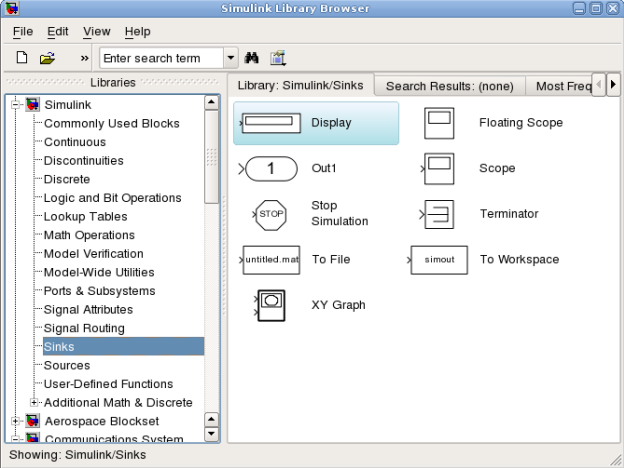Viewport: 624px width, 468px height.
Task: Click the new model icon in toolbar
Action: click(22, 58)
